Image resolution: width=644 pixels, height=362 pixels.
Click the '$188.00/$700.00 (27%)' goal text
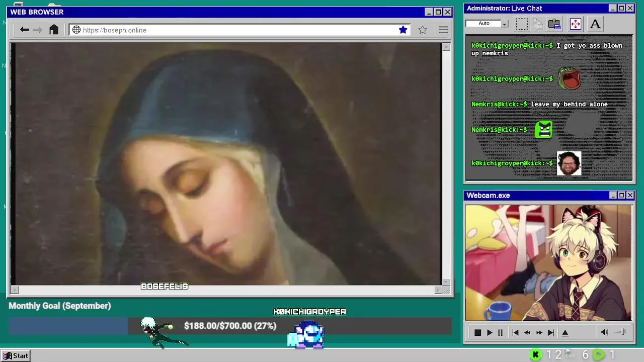230,326
